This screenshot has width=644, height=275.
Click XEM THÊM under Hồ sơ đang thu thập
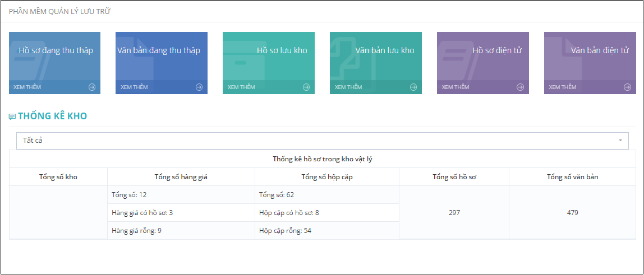27,87
